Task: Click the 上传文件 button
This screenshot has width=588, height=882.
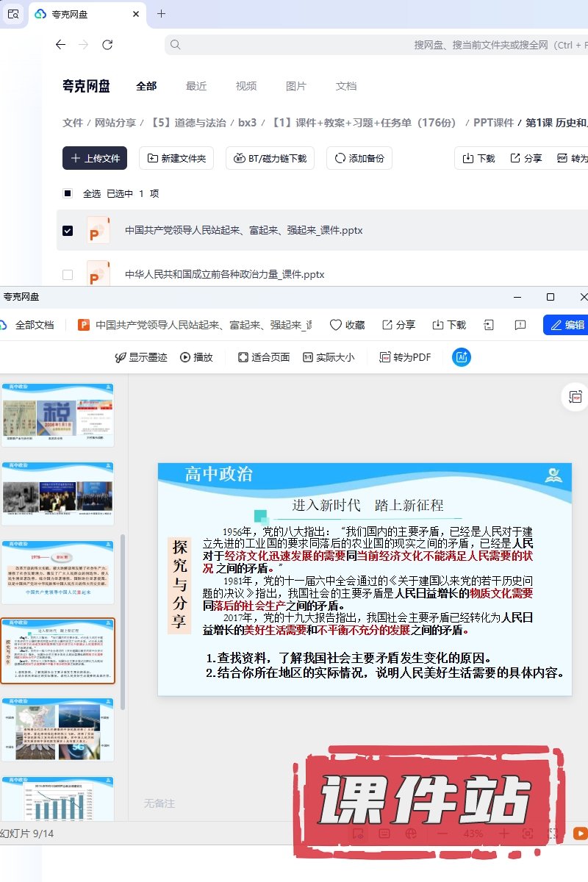Action: (x=95, y=158)
